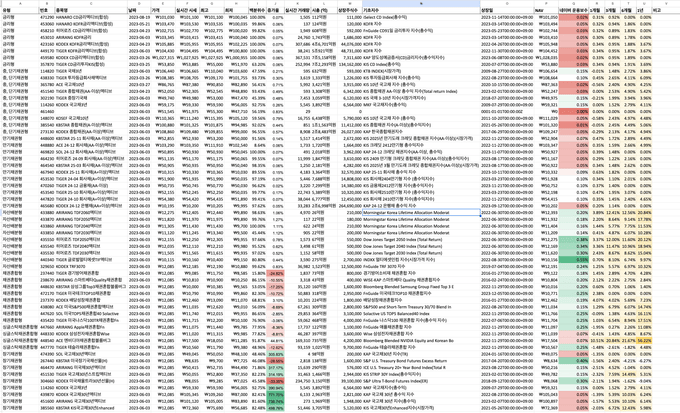
Task: Click the '종목명' header cell
Action: tap(91, 10)
